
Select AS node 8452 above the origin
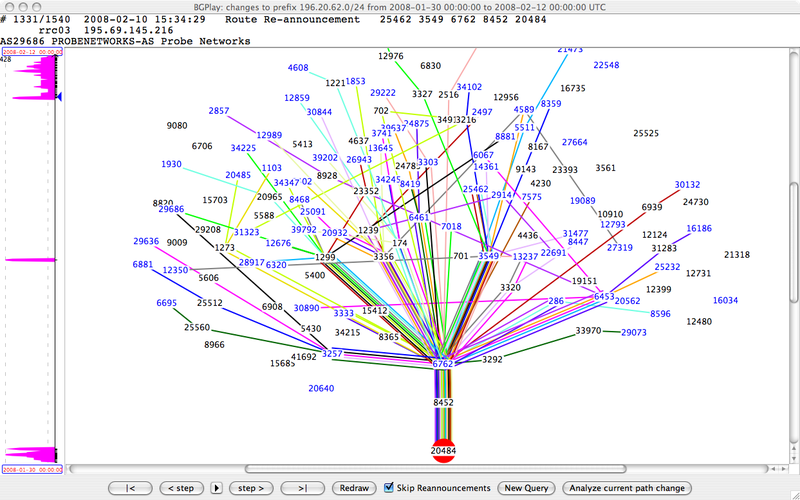[443, 402]
